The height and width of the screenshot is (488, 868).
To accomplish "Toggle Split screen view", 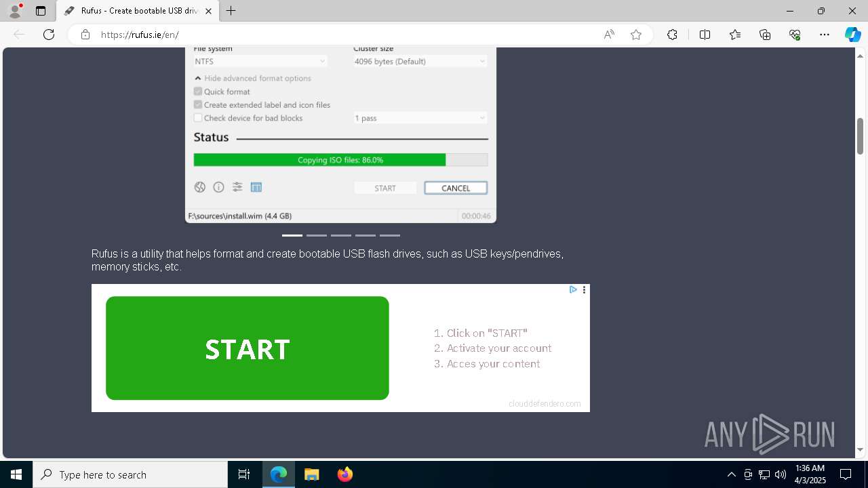I will pyautogui.click(x=705, y=35).
